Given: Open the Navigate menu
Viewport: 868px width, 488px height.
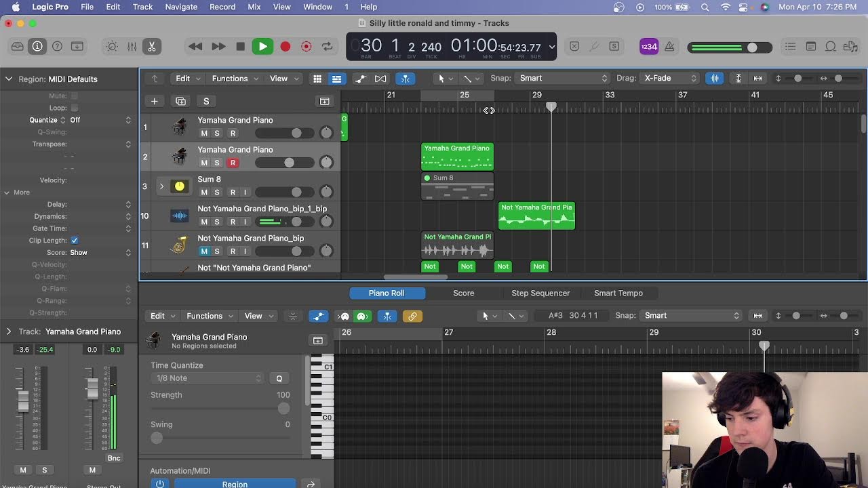Looking at the screenshot, I should [x=181, y=7].
